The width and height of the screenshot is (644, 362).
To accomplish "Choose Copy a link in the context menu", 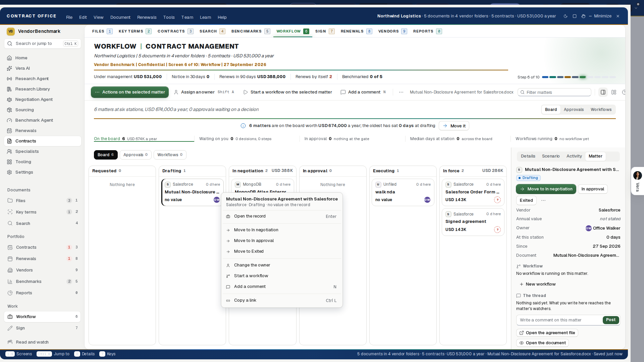I will 282,300.
